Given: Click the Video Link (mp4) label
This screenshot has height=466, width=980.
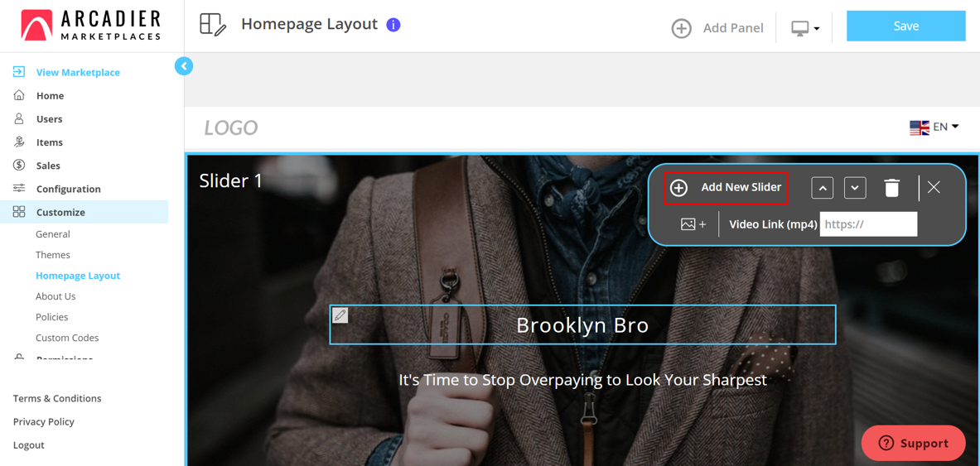Looking at the screenshot, I should click(x=773, y=224).
